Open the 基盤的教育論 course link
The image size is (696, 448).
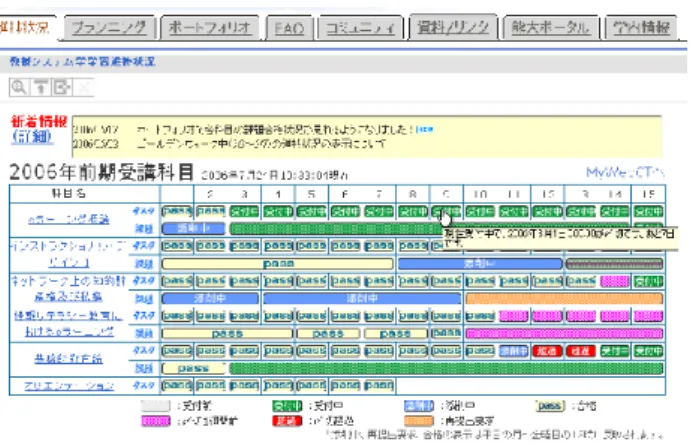click(x=68, y=359)
